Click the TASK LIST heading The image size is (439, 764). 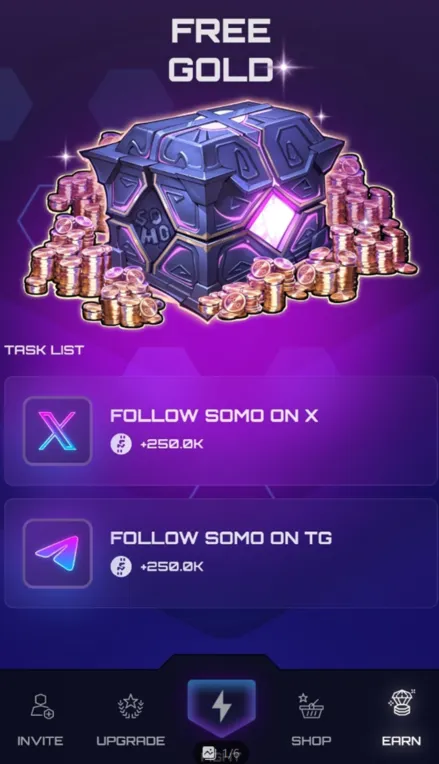pyautogui.click(x=44, y=350)
